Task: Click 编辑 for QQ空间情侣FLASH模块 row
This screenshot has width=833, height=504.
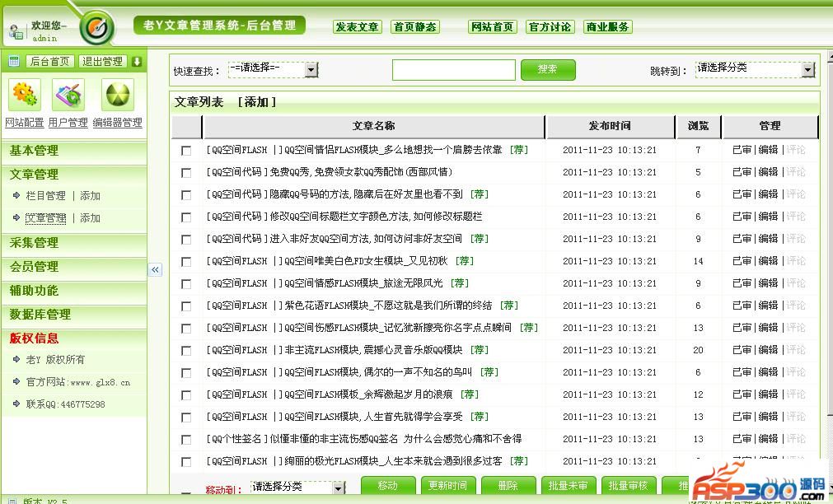Action: point(768,150)
